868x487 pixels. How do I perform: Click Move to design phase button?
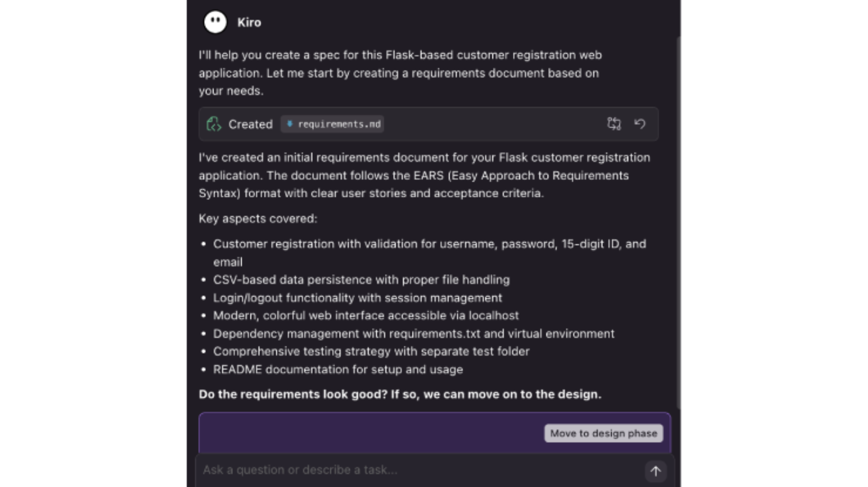point(603,433)
